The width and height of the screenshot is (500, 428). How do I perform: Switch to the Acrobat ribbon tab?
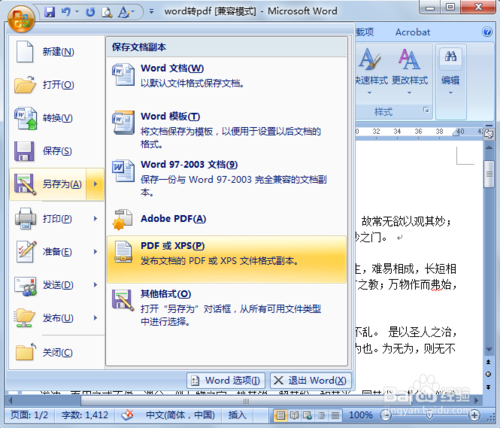(x=413, y=32)
